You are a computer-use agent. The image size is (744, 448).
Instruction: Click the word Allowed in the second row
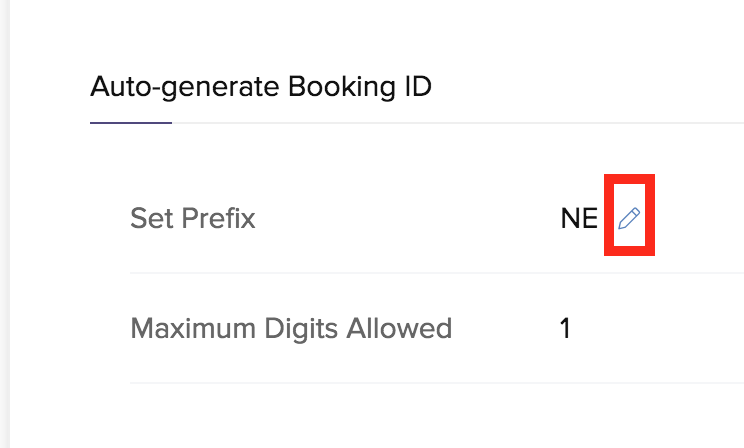[399, 328]
